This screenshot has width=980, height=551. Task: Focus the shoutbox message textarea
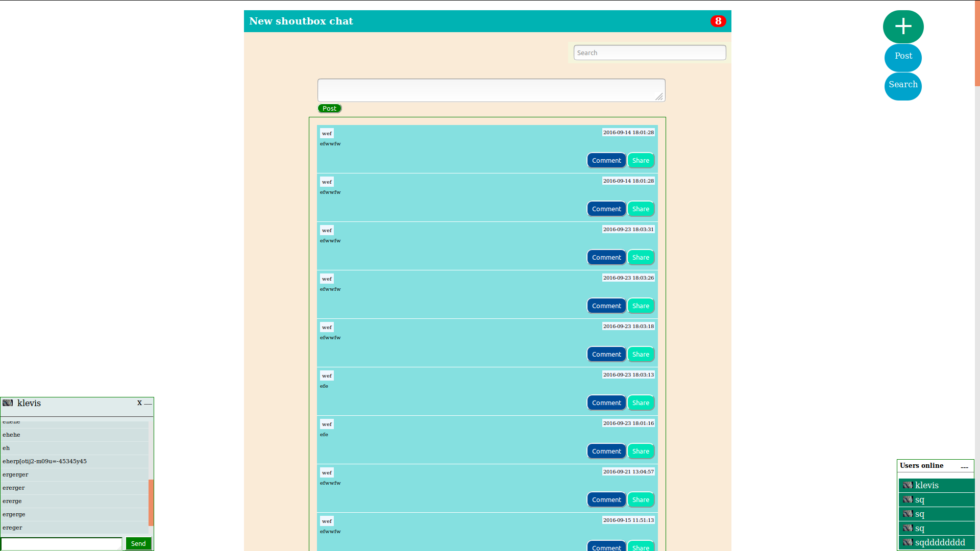coord(491,90)
